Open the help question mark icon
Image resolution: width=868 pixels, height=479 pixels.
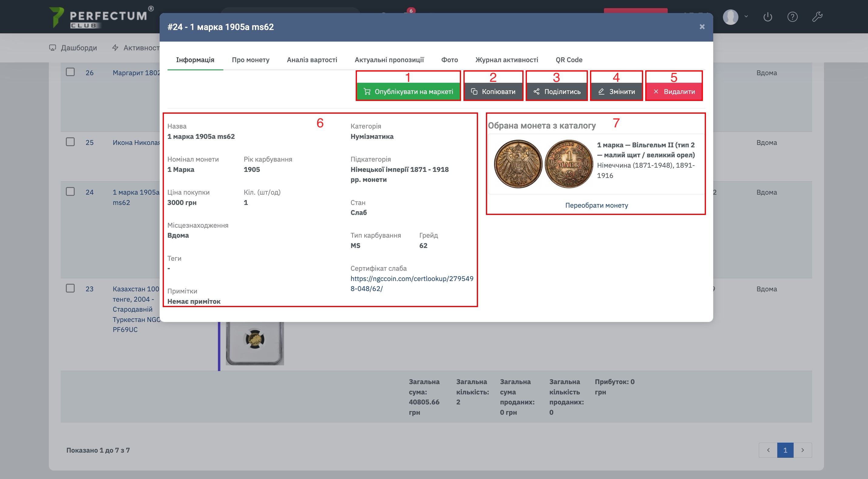click(792, 16)
